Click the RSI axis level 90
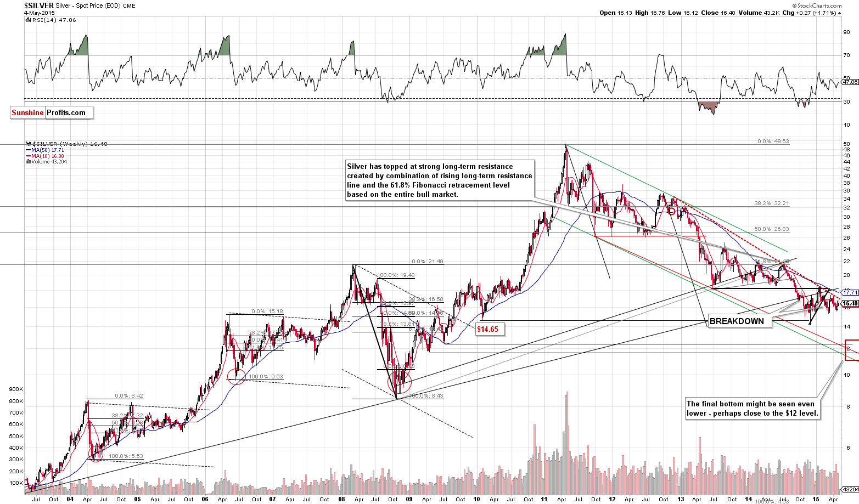859x504 pixels. coord(847,32)
